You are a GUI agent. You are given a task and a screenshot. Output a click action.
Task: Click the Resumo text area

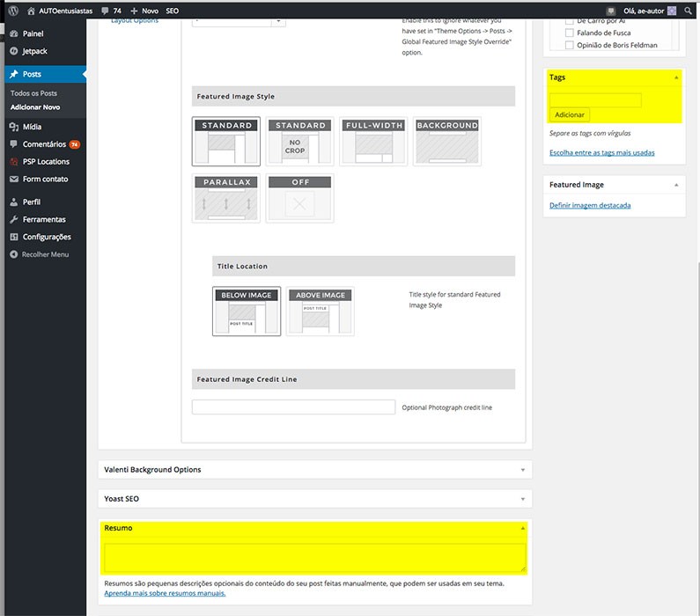pyautogui.click(x=314, y=557)
